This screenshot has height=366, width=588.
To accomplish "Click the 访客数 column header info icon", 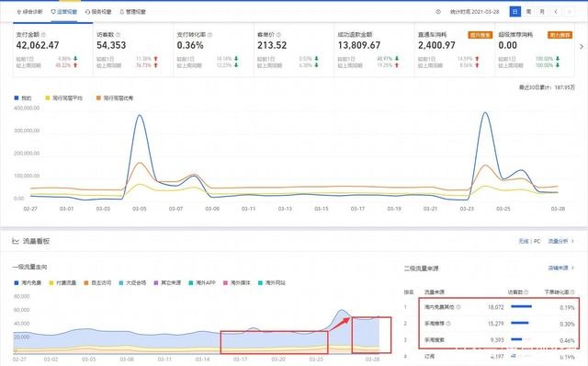I will pyautogui.click(x=526, y=292).
